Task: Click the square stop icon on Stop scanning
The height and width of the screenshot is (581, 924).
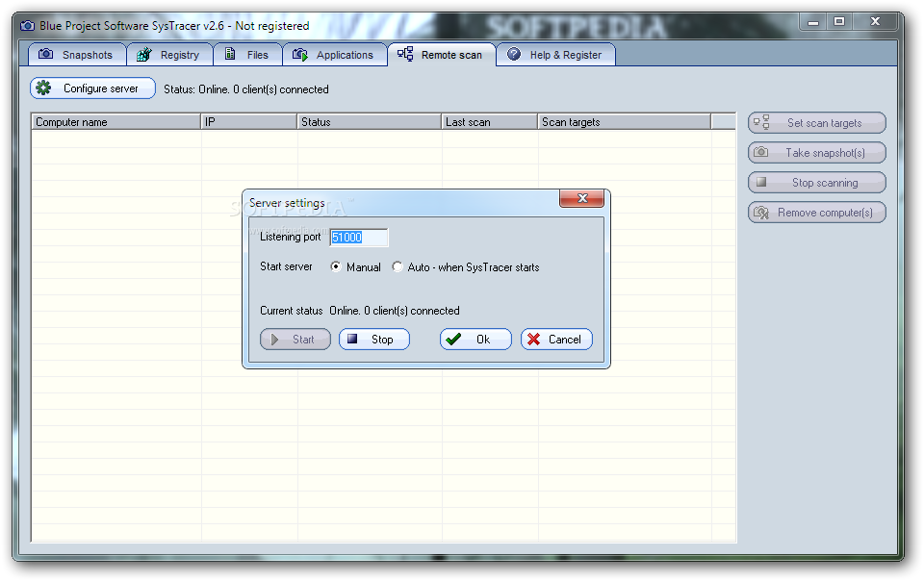Action: [760, 182]
